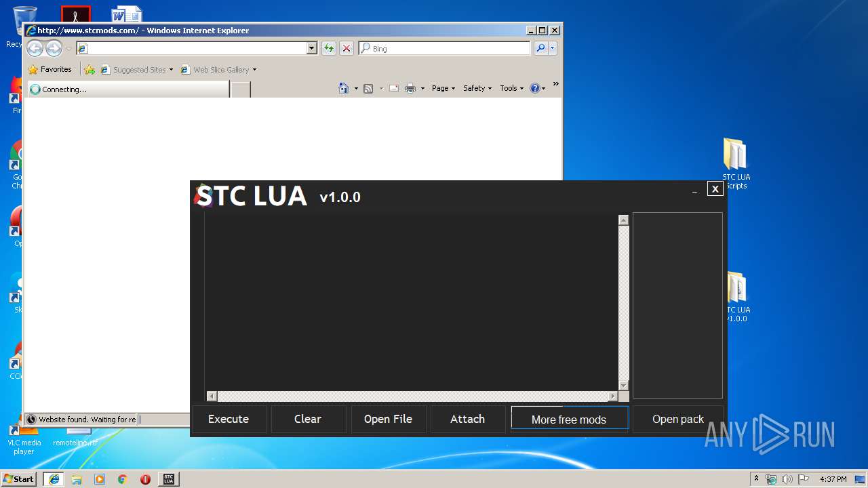868x488 pixels.
Task: Click the Internet Explorer taskbar icon
Action: 54,479
